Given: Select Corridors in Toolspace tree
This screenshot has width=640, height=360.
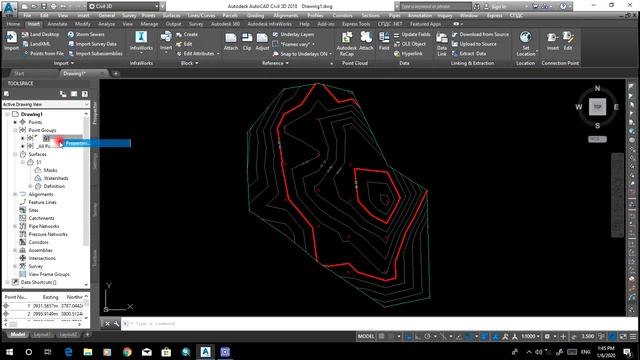Looking at the screenshot, I should 38,242.
